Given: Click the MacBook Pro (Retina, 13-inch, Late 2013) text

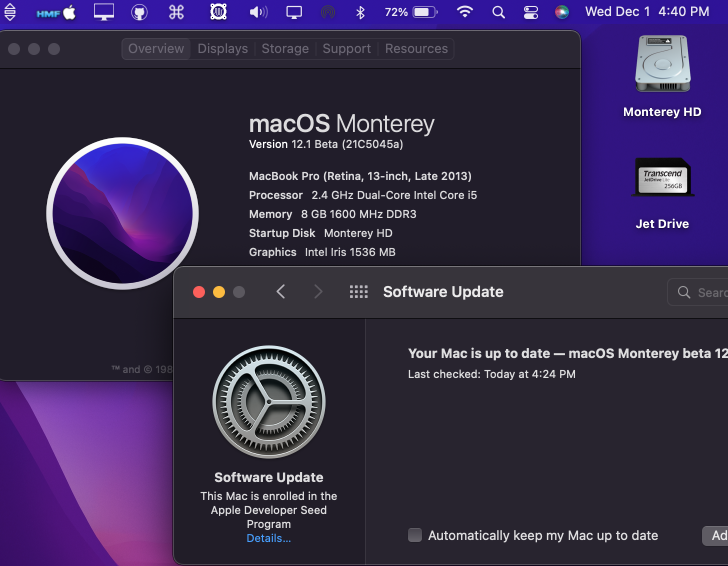Looking at the screenshot, I should coord(360,176).
